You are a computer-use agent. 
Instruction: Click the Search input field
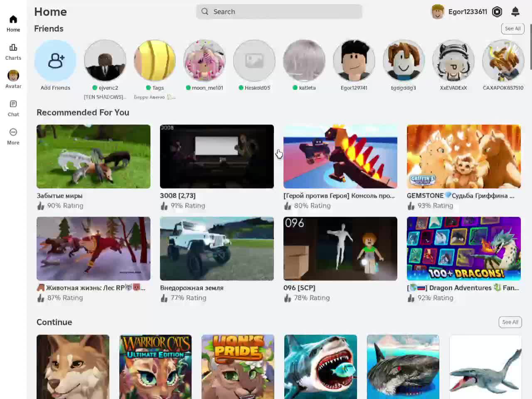[x=279, y=12]
